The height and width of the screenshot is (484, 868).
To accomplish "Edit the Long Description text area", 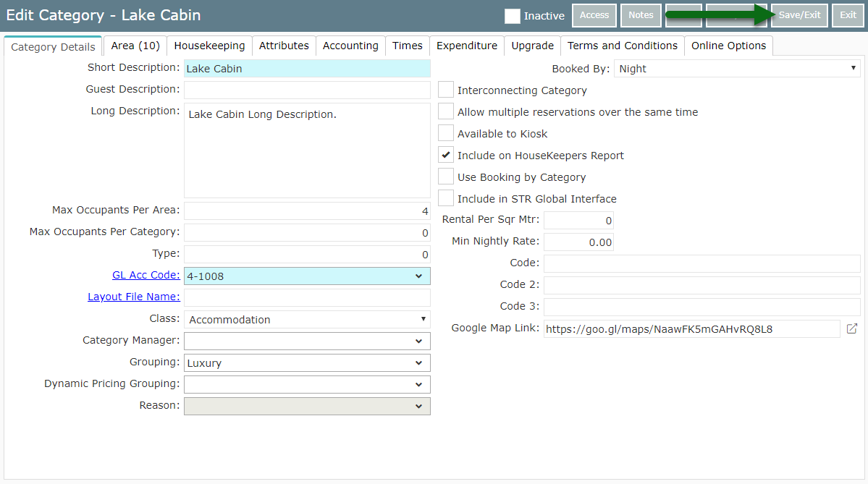I will pos(307,150).
